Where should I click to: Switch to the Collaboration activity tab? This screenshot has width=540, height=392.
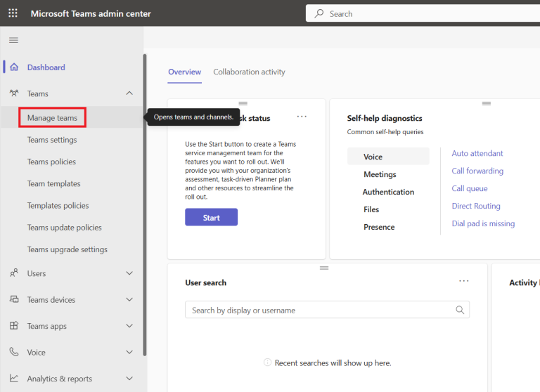click(249, 72)
